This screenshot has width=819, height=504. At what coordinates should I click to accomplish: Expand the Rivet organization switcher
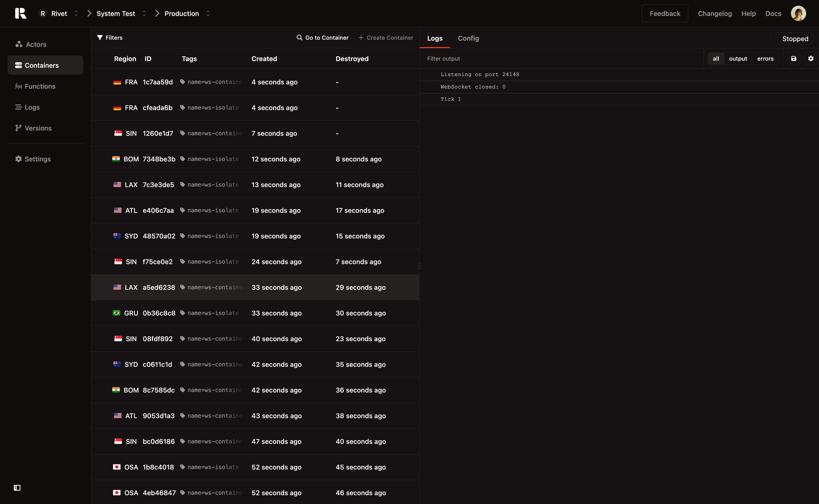76,13
